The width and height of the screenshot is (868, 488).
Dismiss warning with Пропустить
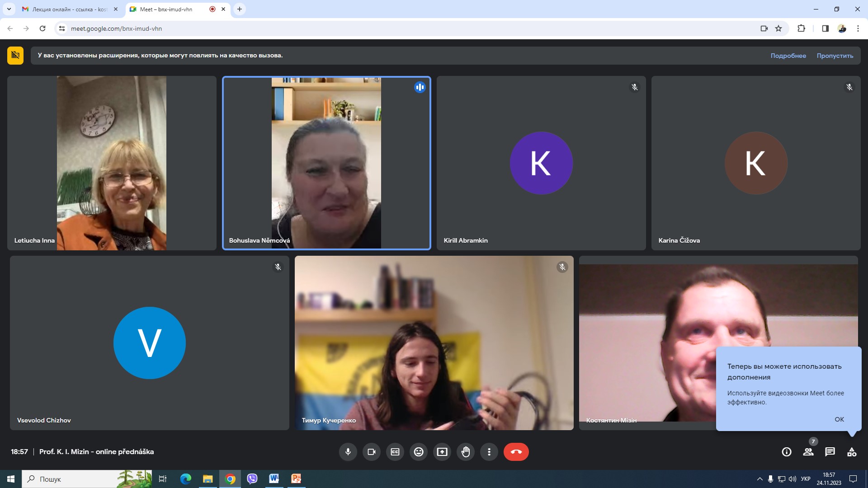click(835, 56)
